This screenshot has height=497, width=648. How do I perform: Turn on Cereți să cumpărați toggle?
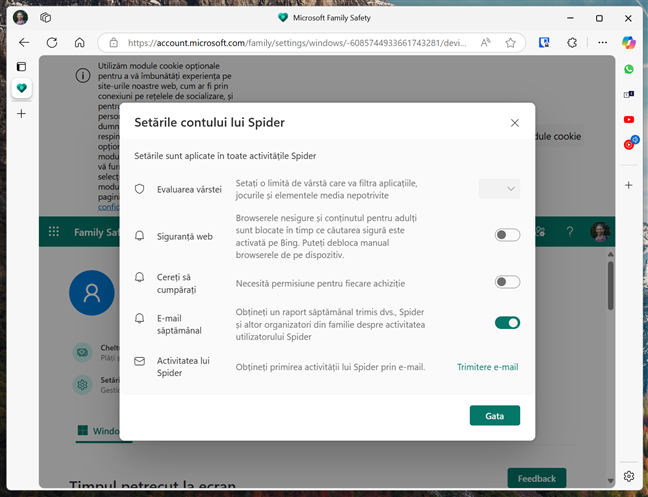507,282
